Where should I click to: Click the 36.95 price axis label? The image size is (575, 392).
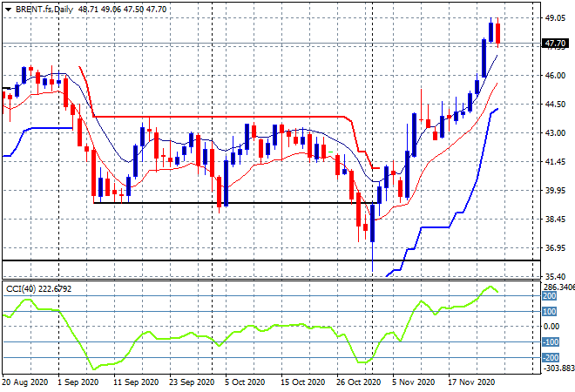point(555,248)
